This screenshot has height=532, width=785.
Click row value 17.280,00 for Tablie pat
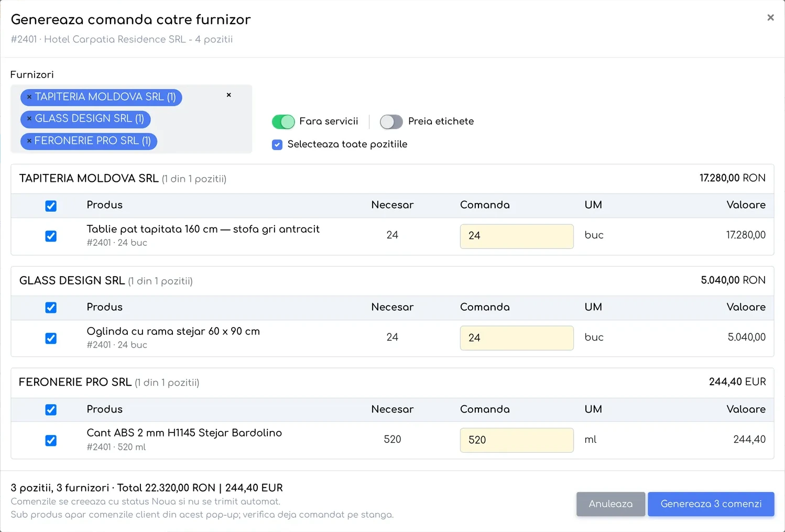746,235
